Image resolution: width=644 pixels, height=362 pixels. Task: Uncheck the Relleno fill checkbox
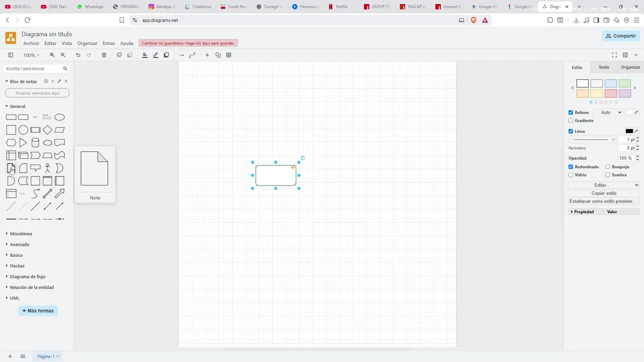click(x=571, y=113)
